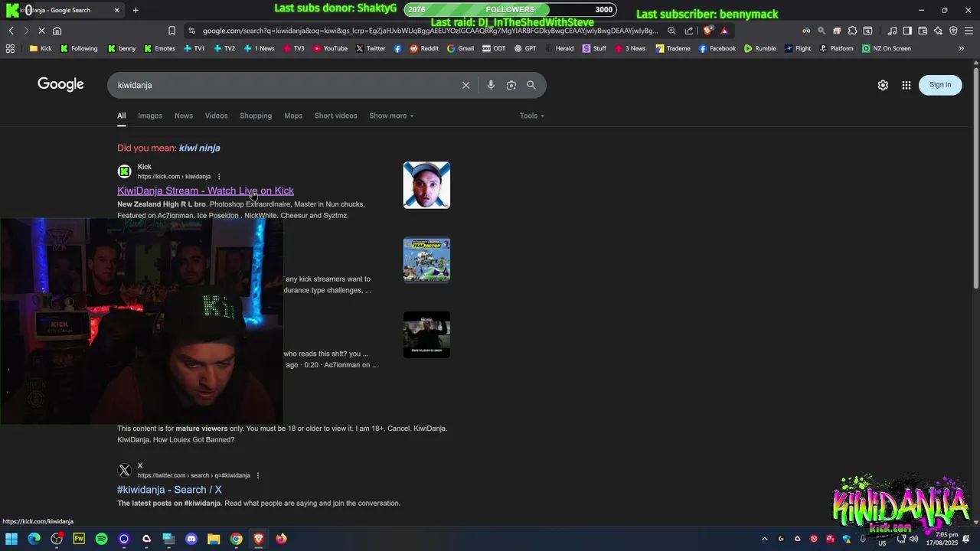Open the cartoon poster result thumbnail

pyautogui.click(x=426, y=259)
